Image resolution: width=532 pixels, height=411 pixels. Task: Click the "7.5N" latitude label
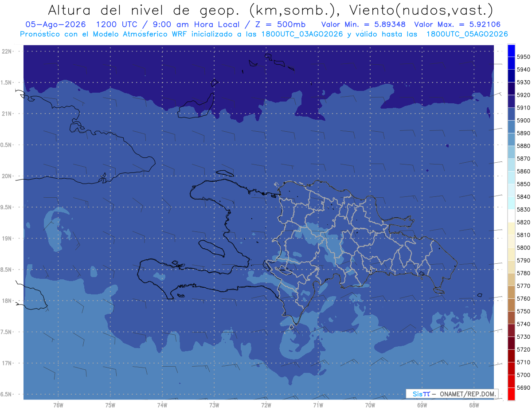6,332
